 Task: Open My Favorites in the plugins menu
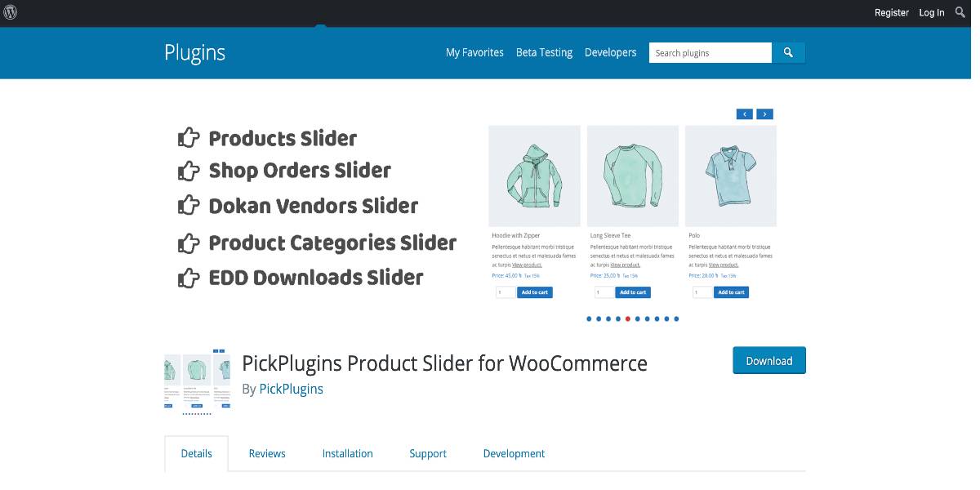point(474,52)
